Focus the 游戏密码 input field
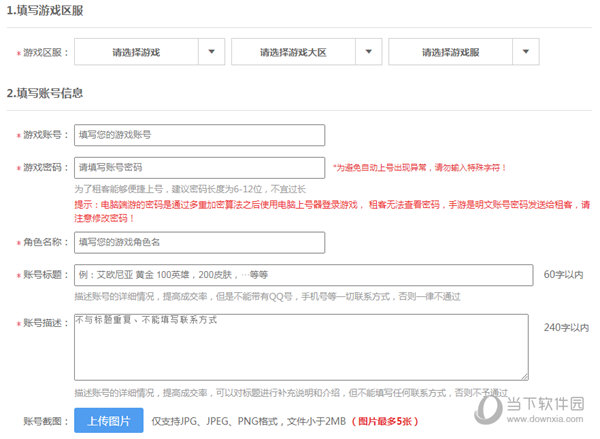This screenshot has height=439, width=600. pyautogui.click(x=199, y=168)
